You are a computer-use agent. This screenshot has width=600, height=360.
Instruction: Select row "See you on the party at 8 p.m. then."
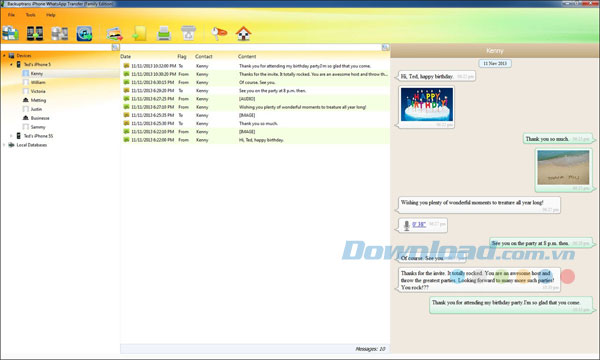coord(255,91)
